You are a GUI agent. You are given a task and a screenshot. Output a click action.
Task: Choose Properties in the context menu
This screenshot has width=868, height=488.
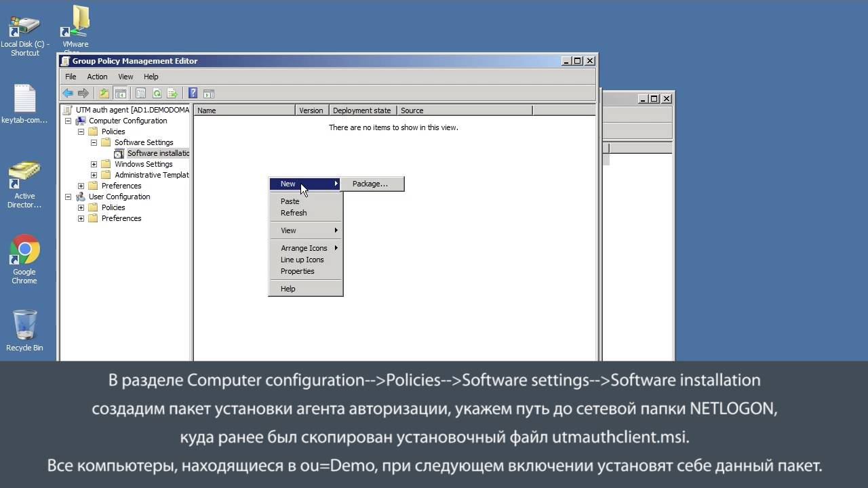(306, 271)
